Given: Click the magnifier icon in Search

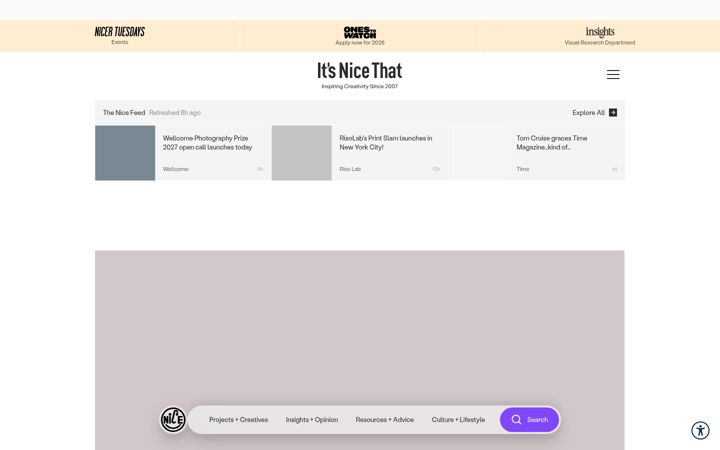Looking at the screenshot, I should point(516,420).
